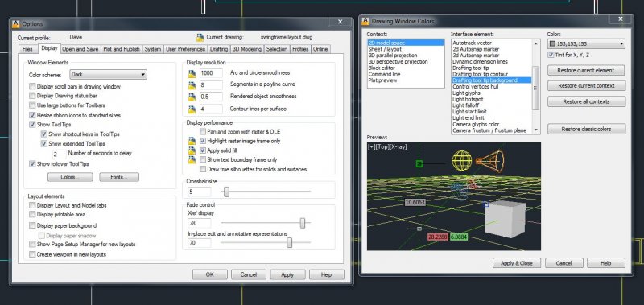
Task: Click the drawing icon beside Show text boundary frame
Action: (192, 159)
